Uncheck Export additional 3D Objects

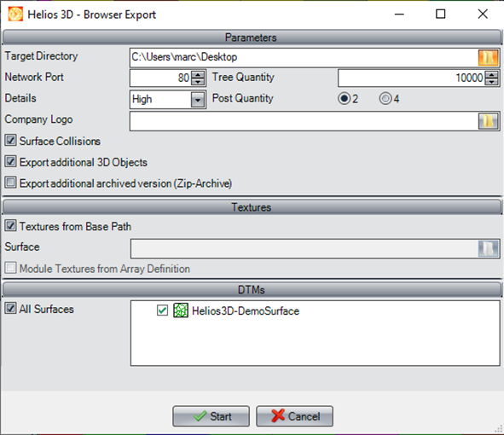10,162
